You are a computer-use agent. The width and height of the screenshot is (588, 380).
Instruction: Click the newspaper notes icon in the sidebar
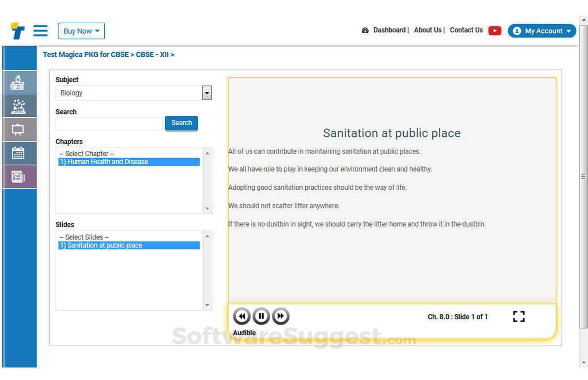19,176
